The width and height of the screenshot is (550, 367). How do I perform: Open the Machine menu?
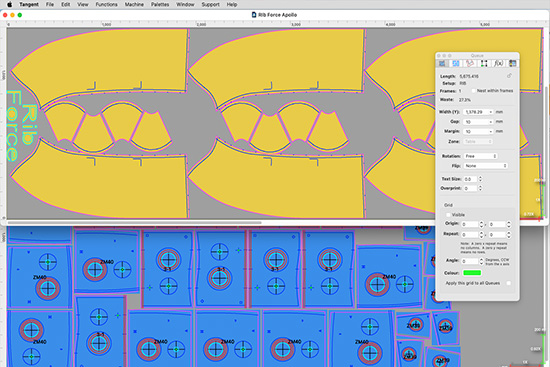[x=134, y=5]
